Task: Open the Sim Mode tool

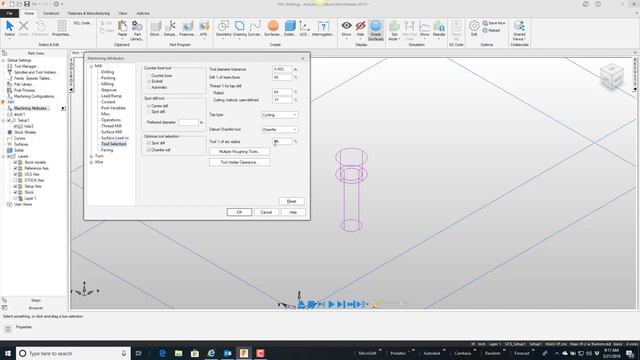Action: tap(394, 31)
